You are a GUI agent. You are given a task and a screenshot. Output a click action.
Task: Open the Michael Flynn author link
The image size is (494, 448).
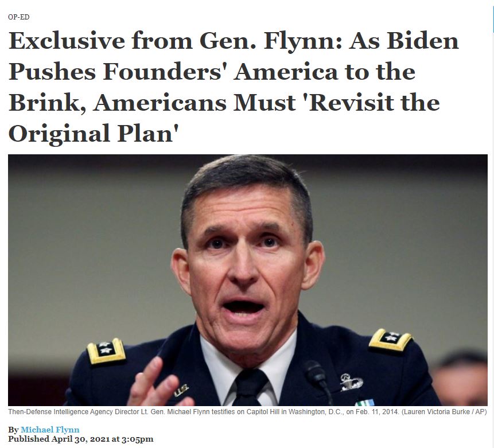pos(50,430)
